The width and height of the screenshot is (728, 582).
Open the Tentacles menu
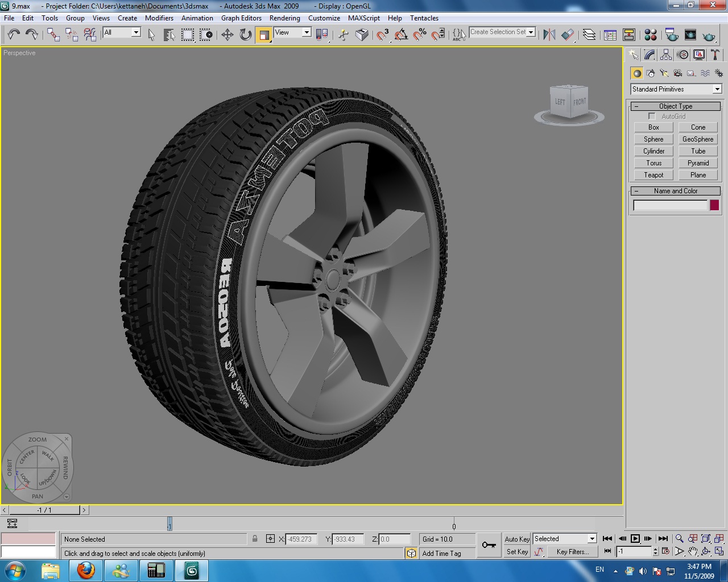pyautogui.click(x=424, y=18)
